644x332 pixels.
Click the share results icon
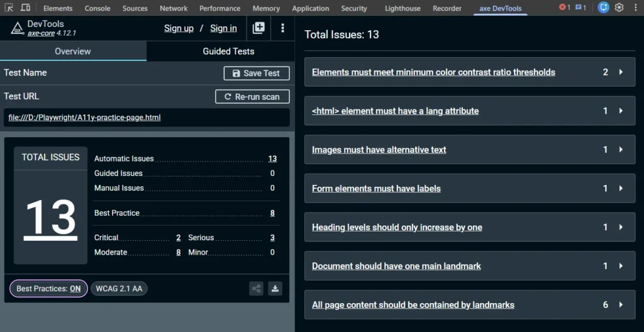[x=257, y=289]
